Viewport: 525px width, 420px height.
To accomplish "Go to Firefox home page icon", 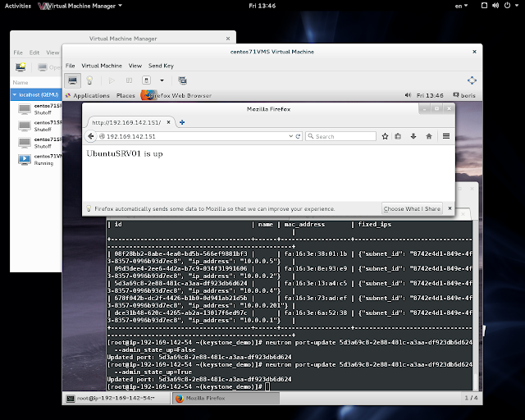I will [428, 136].
